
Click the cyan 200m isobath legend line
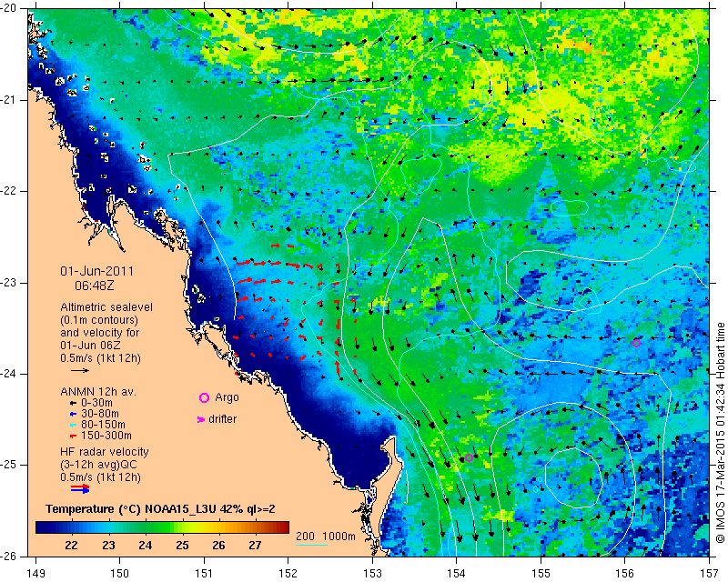[x=311, y=545]
